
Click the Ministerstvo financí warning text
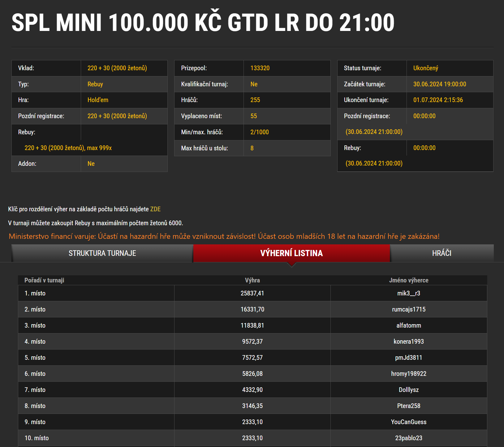[224, 236]
